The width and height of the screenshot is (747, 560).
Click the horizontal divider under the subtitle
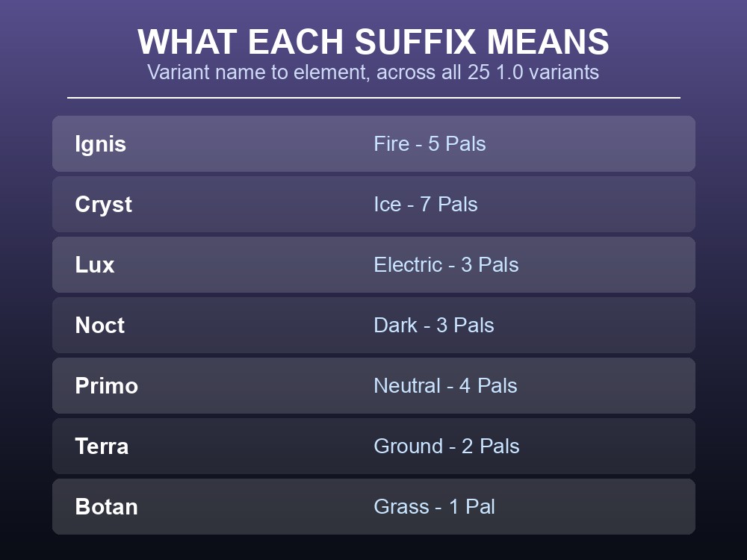(373, 98)
